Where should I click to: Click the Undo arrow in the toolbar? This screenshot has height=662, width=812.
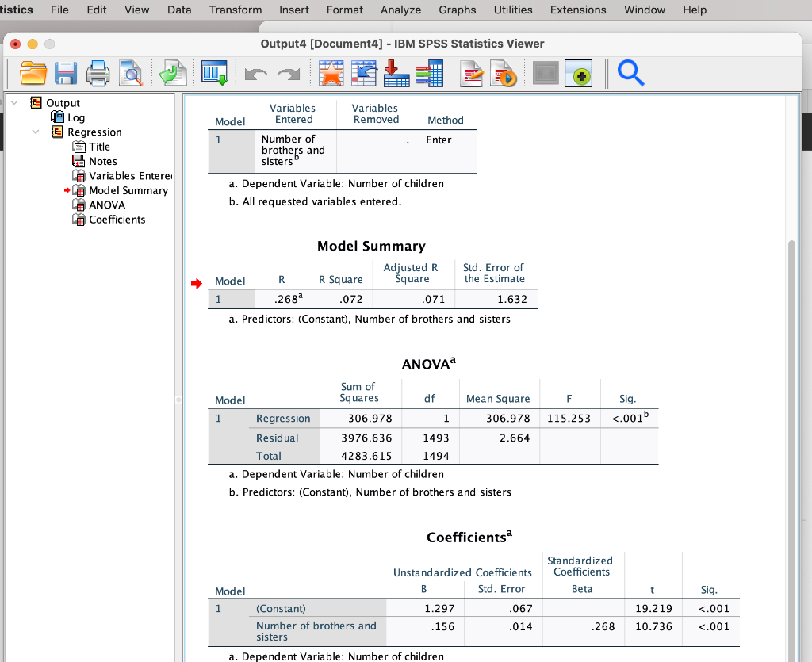tap(256, 74)
